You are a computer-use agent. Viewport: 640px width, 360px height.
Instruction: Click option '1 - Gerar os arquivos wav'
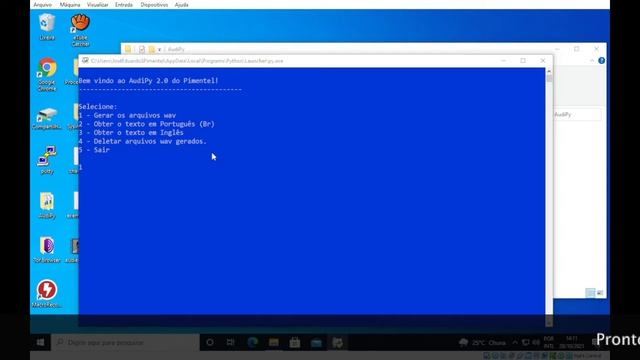click(x=127, y=116)
